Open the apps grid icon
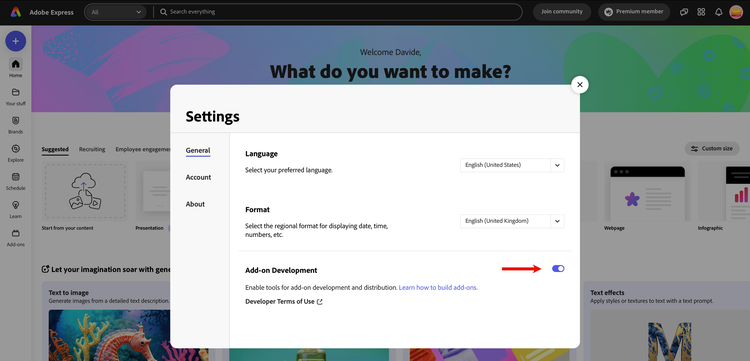The height and width of the screenshot is (361, 750). point(701,12)
